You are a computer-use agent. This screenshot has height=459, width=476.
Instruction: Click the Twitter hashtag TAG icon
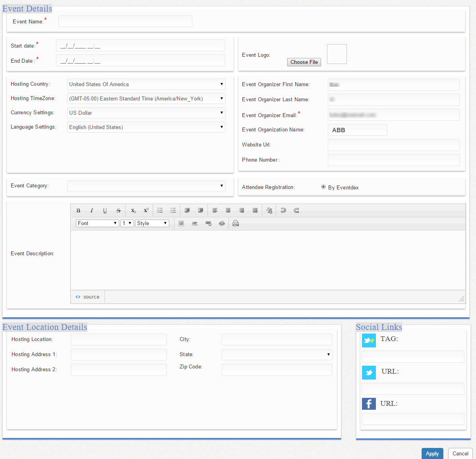(x=369, y=340)
